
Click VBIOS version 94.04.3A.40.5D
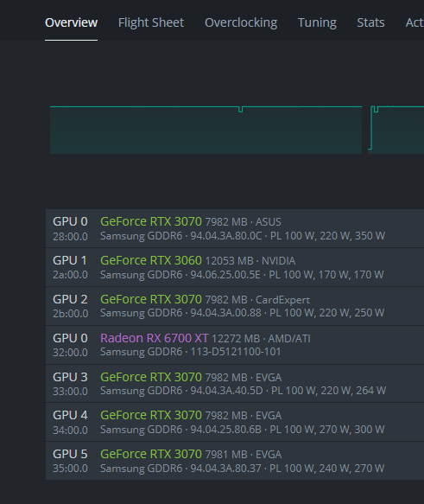pyautogui.click(x=226, y=391)
